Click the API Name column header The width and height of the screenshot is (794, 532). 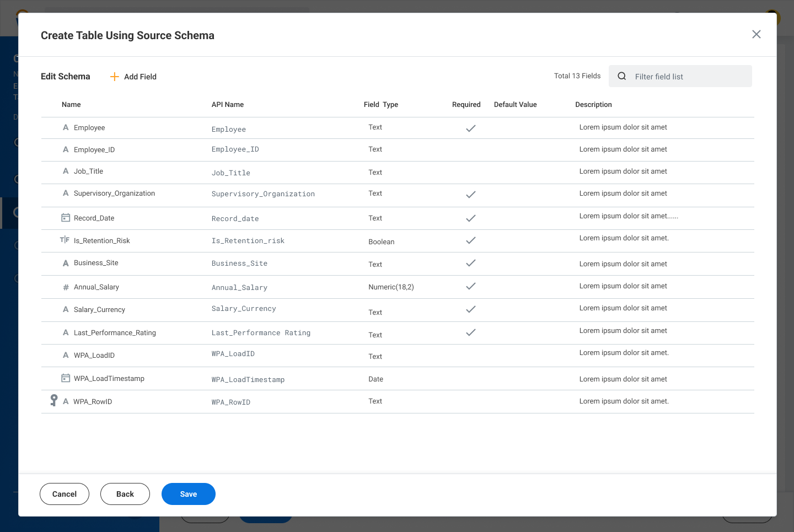click(x=228, y=104)
